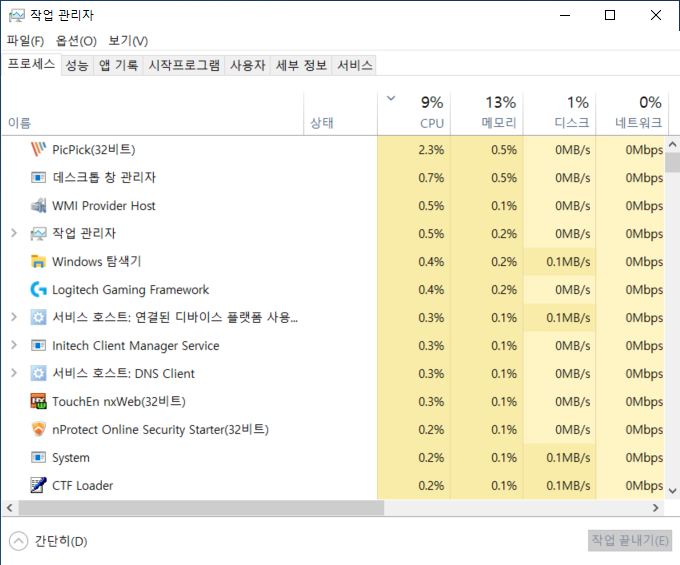Switch to the 서비스 tab
This screenshot has width=680, height=565.
355,65
